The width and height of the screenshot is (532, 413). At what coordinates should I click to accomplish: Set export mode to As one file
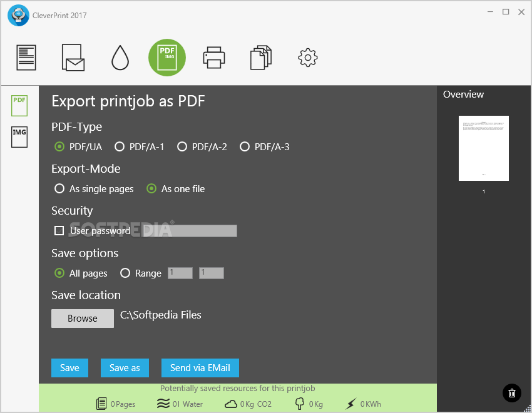coord(175,189)
